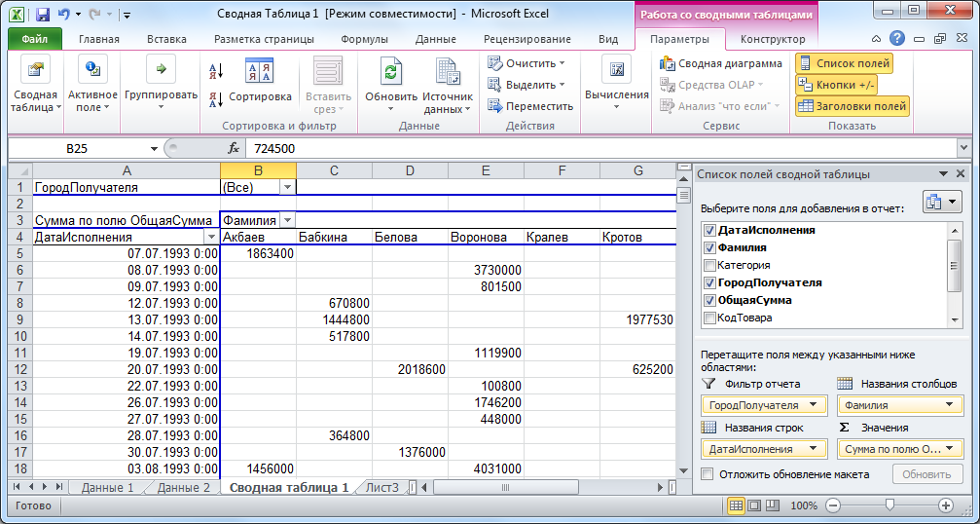Screen dimensions: 980x524
Task: Click the Обновить refresh icon
Action: pyautogui.click(x=390, y=70)
